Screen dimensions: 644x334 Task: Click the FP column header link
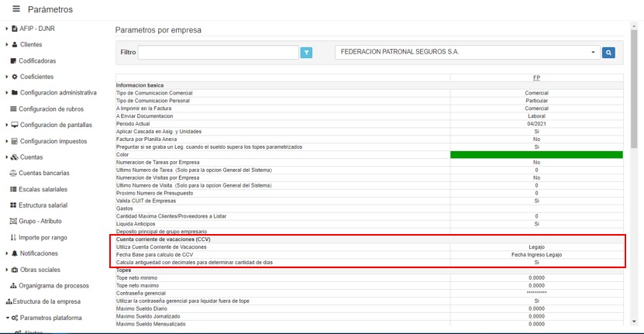pos(536,77)
